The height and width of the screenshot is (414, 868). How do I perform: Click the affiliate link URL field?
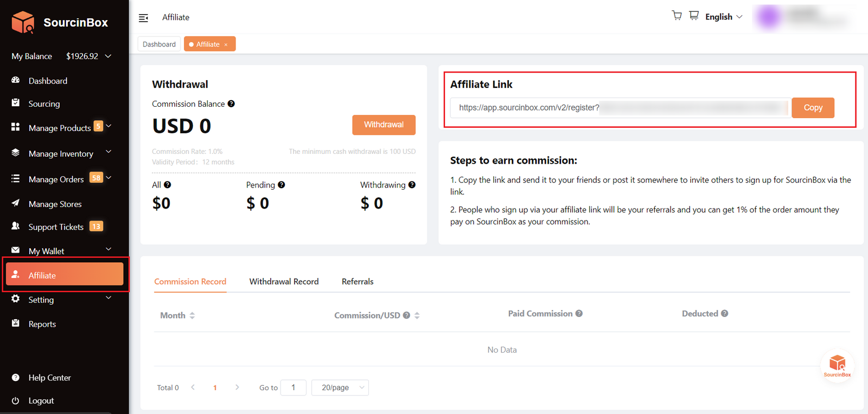(621, 108)
